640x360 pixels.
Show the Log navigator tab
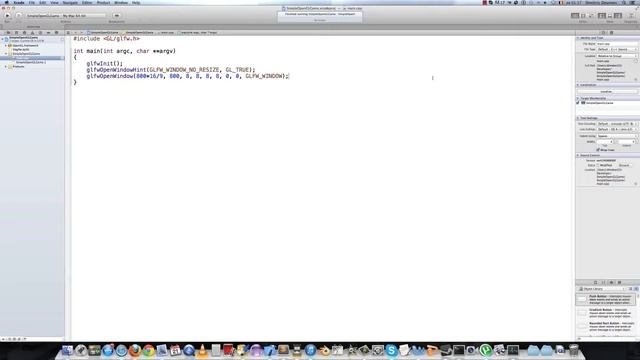coord(57,33)
